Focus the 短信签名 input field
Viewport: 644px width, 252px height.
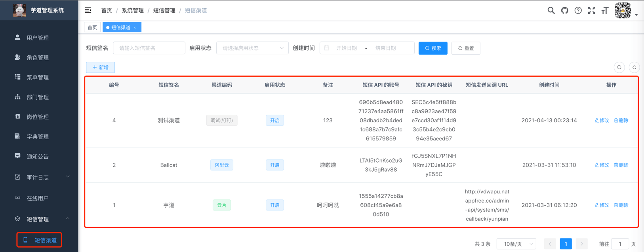pos(149,48)
